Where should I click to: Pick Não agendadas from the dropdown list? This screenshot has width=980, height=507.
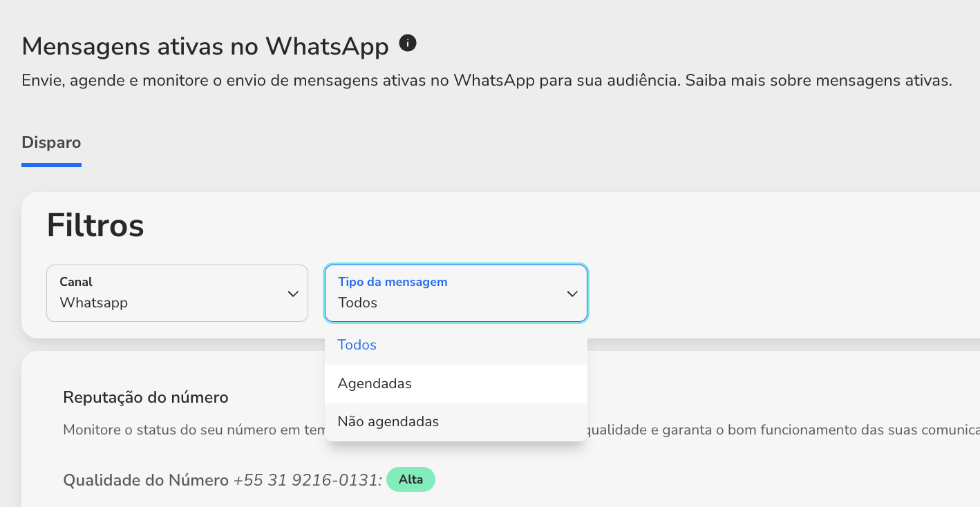(456, 421)
